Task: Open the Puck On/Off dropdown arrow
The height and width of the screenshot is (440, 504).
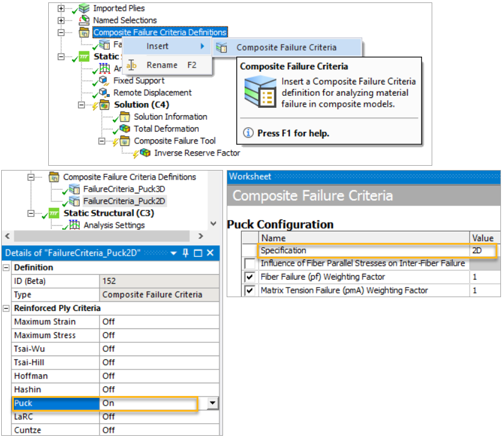Action: pos(212,403)
